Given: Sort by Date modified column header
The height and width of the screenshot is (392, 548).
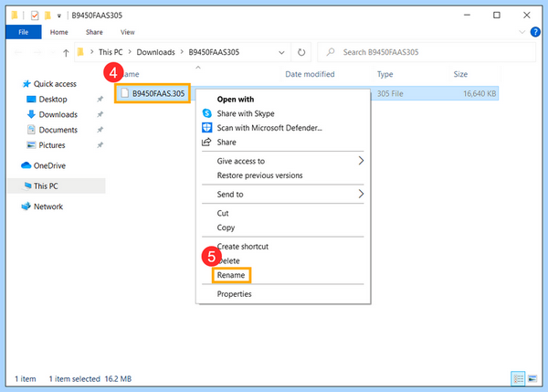Looking at the screenshot, I should point(310,74).
